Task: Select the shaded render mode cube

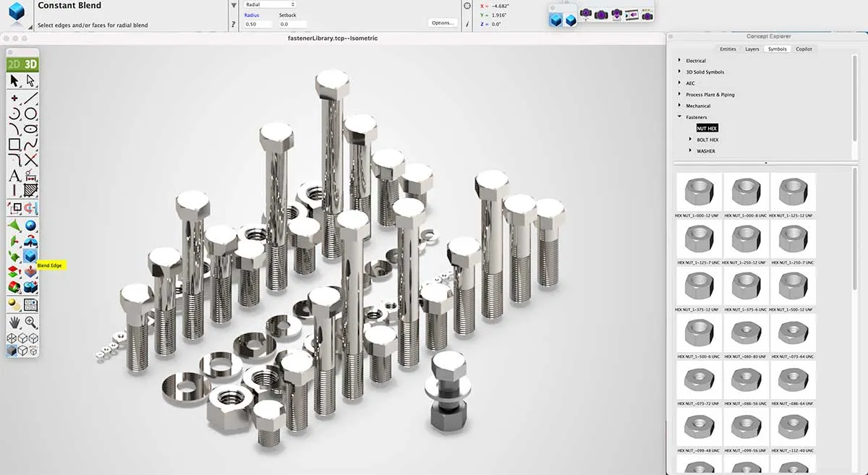Action: point(12,352)
